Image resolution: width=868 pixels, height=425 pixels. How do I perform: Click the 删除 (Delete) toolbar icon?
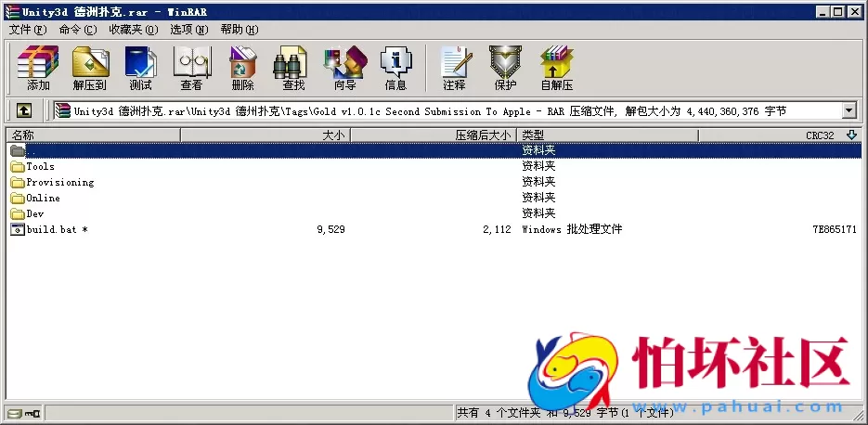click(x=243, y=61)
